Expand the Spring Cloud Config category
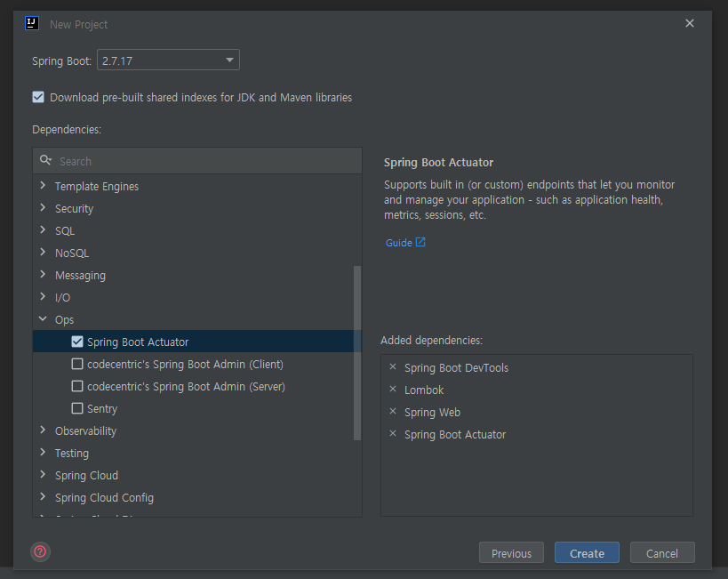728x579 pixels. pyautogui.click(x=44, y=497)
